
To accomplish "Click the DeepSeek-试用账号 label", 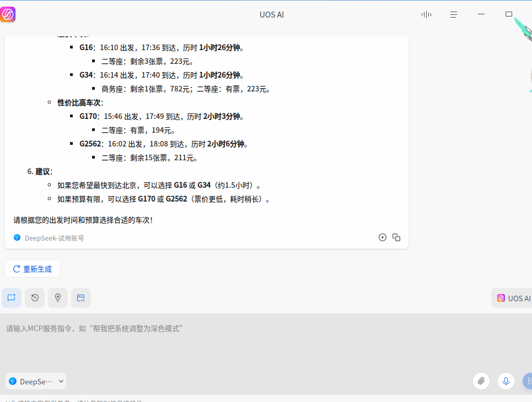I will (x=54, y=238).
